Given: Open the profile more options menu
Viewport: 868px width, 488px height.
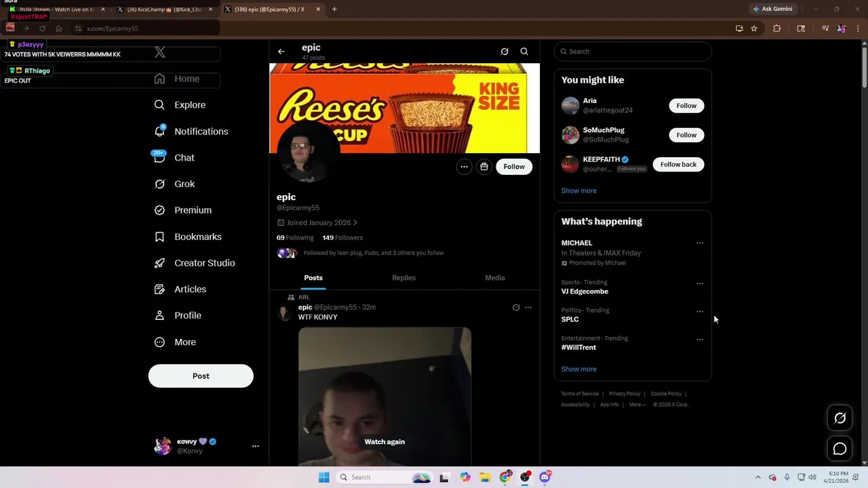Looking at the screenshot, I should pos(464,167).
